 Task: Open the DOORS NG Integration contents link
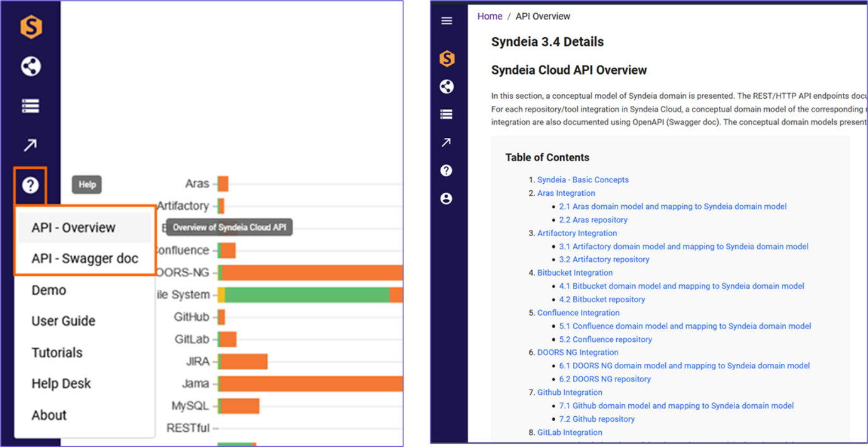point(578,353)
